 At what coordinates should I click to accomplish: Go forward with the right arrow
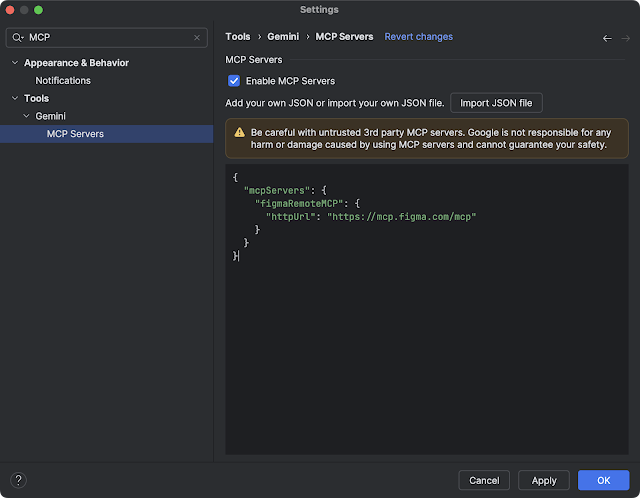coord(624,38)
